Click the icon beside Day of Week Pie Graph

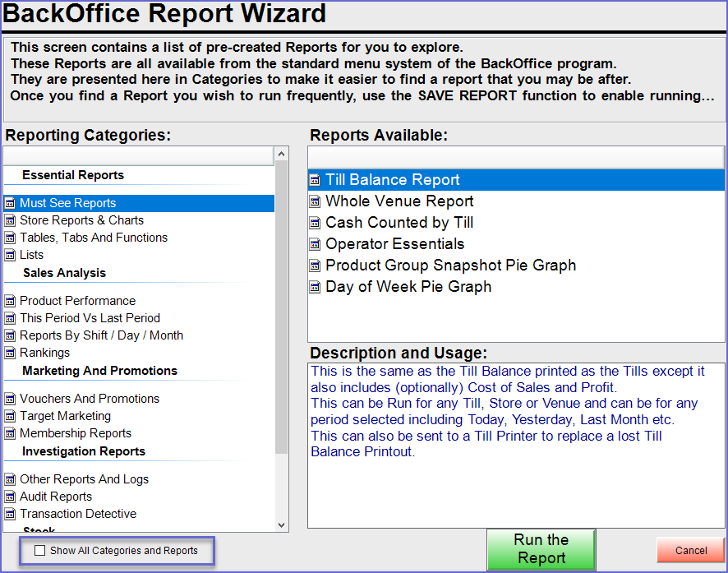pos(315,287)
